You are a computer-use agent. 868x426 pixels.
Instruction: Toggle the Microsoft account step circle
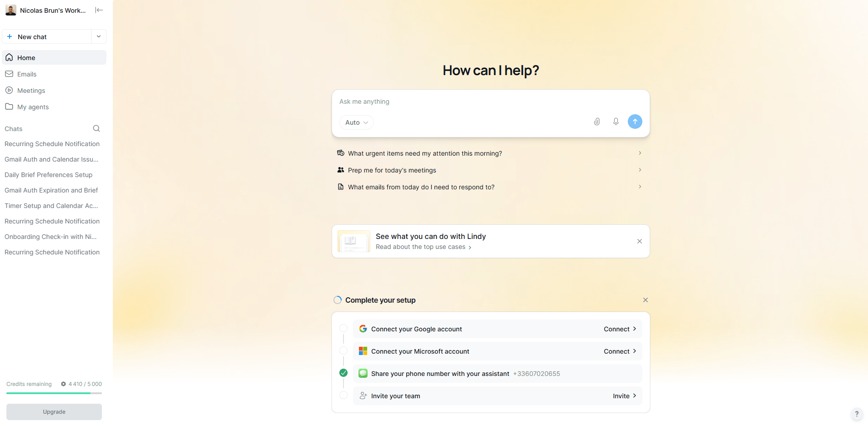point(343,350)
